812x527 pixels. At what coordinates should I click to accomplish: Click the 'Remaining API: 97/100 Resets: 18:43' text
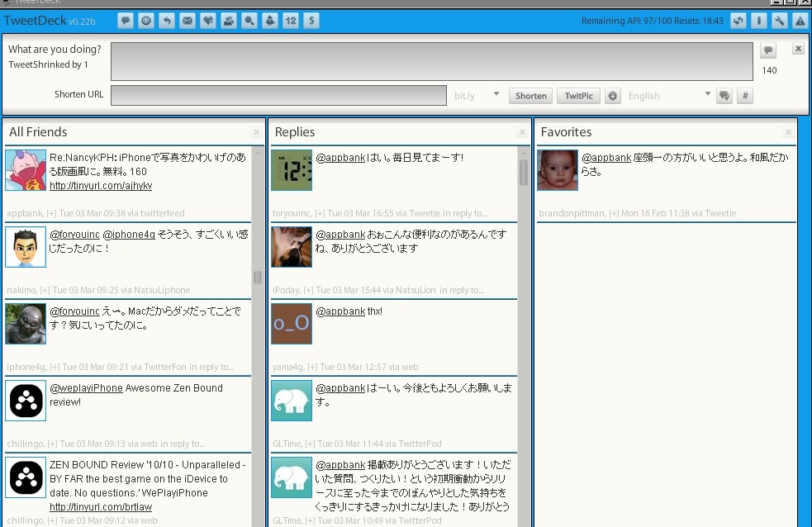pyautogui.click(x=652, y=21)
